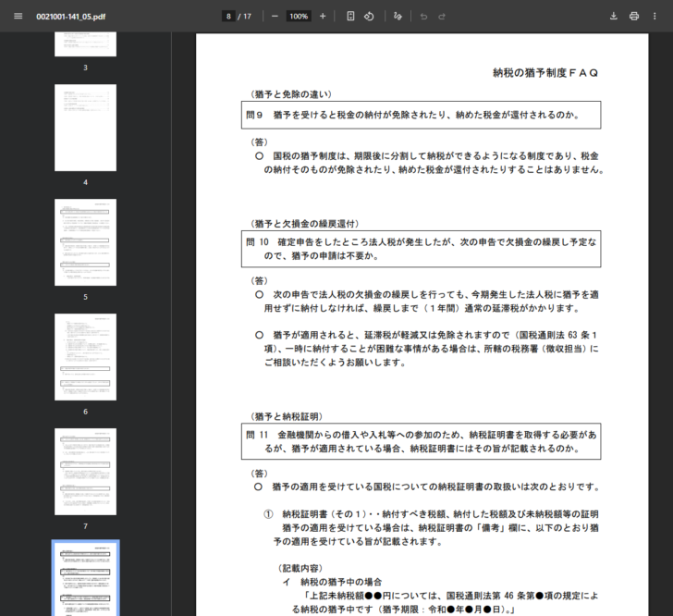673x616 pixels.
Task: Open page 7 thumbnail
Action: point(85,472)
